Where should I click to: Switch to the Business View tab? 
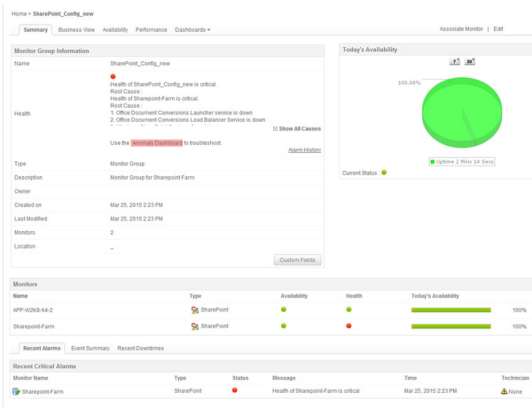[76, 30]
